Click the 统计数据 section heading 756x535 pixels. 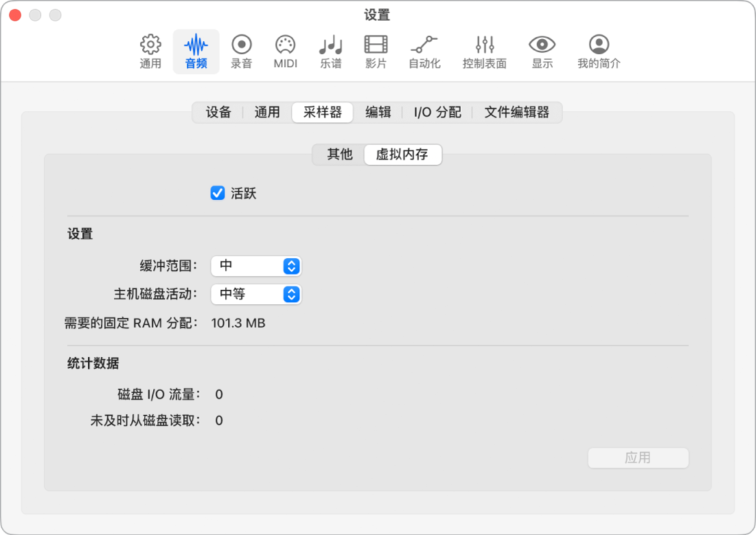tap(93, 363)
